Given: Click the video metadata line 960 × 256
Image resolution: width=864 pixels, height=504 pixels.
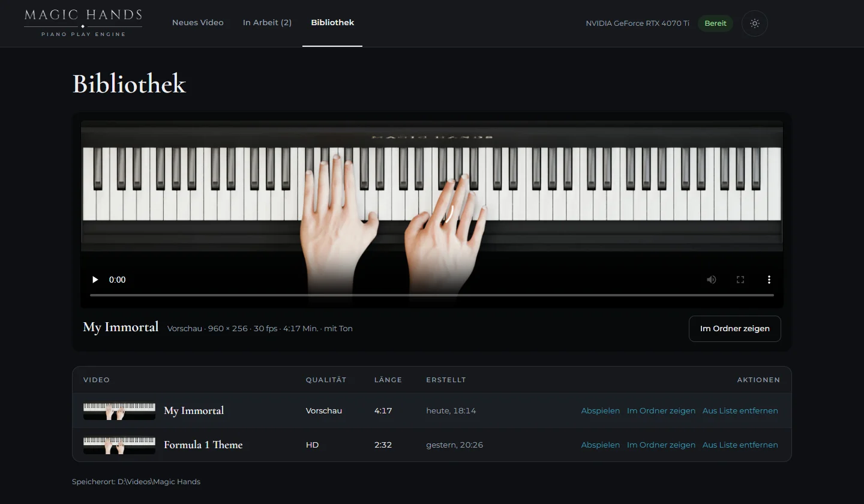Looking at the screenshot, I should pyautogui.click(x=260, y=329).
